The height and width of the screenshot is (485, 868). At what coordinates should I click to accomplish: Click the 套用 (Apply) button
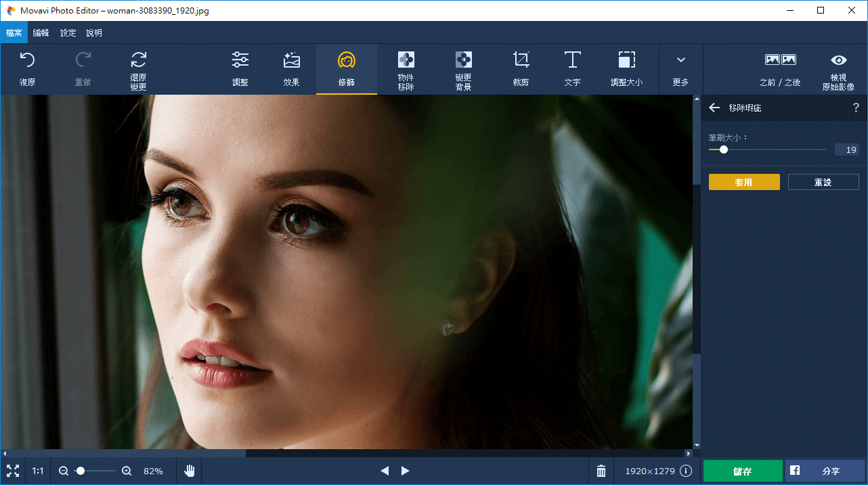point(744,182)
